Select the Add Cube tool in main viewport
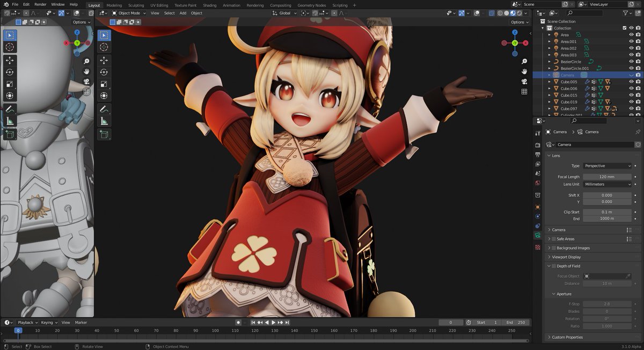This screenshot has width=644, height=350. pos(104,134)
